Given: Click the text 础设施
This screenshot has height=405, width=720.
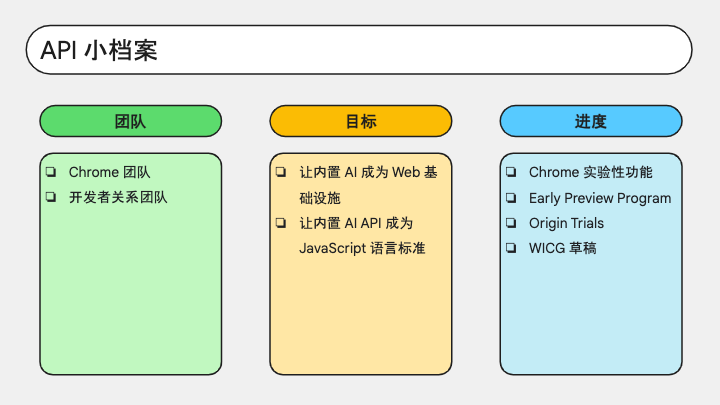Looking at the screenshot, I should (320, 198).
